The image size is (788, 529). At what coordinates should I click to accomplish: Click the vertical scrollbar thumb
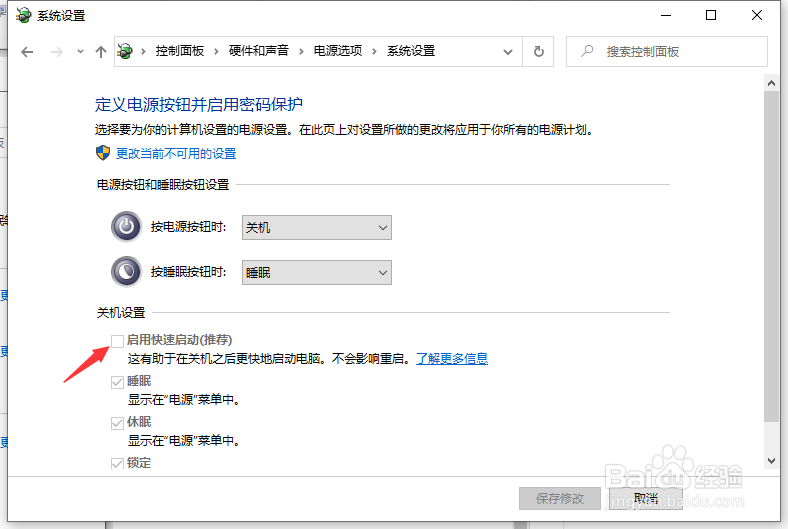(x=771, y=257)
